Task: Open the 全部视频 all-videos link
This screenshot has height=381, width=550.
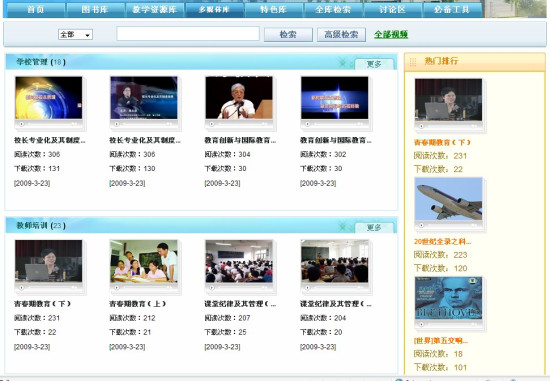Action: 391,34
